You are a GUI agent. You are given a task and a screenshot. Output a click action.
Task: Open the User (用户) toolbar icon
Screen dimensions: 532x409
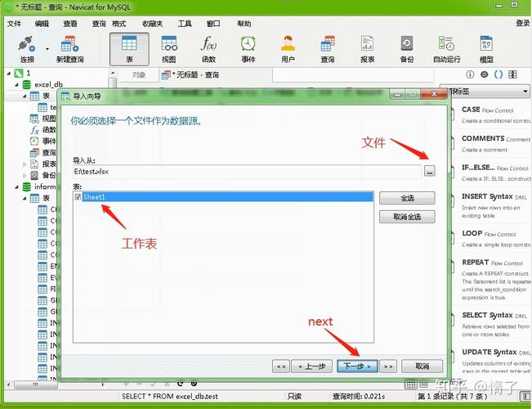pos(288,50)
